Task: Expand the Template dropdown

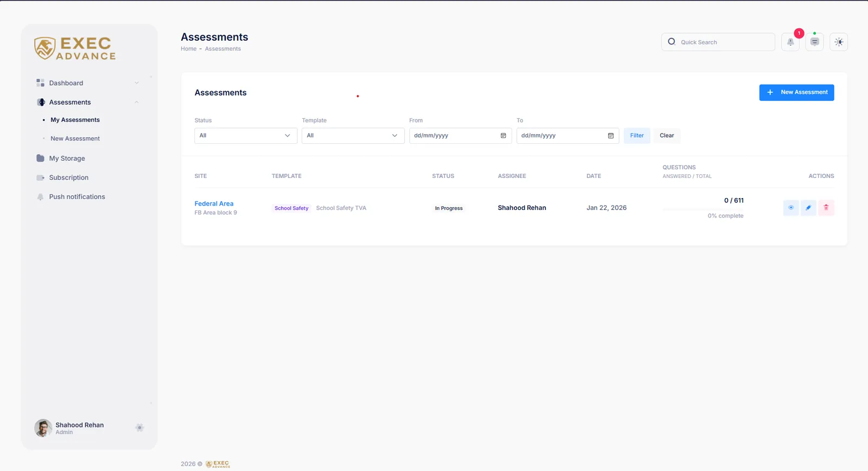Action: tap(353, 136)
